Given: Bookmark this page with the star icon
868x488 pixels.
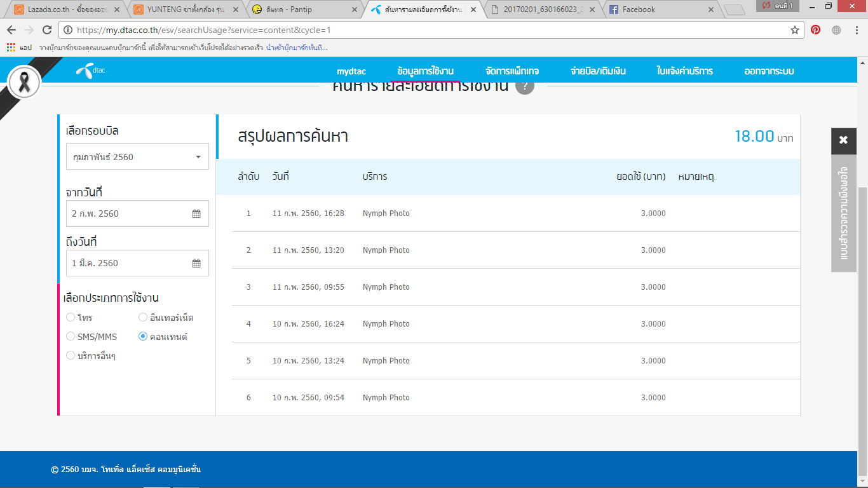Looking at the screenshot, I should 795,30.
